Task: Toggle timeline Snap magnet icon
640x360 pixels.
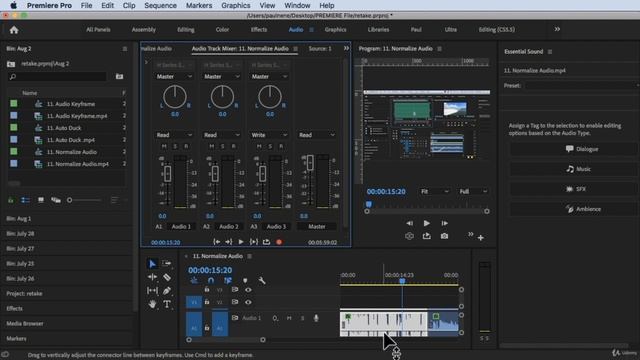Action: click(211, 280)
